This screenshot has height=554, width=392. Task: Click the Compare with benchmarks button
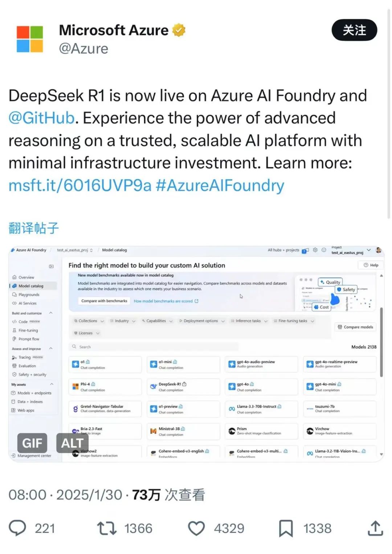(104, 301)
